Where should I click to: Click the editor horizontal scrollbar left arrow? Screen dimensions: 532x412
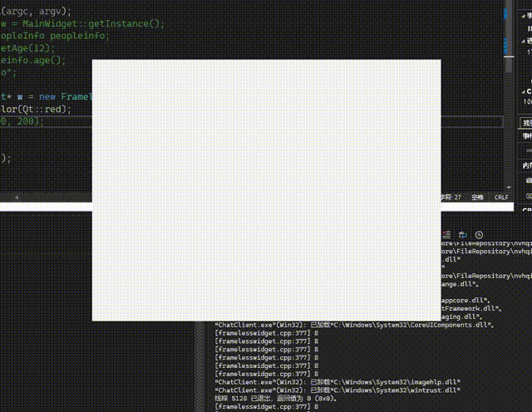pyautogui.click(x=17, y=198)
